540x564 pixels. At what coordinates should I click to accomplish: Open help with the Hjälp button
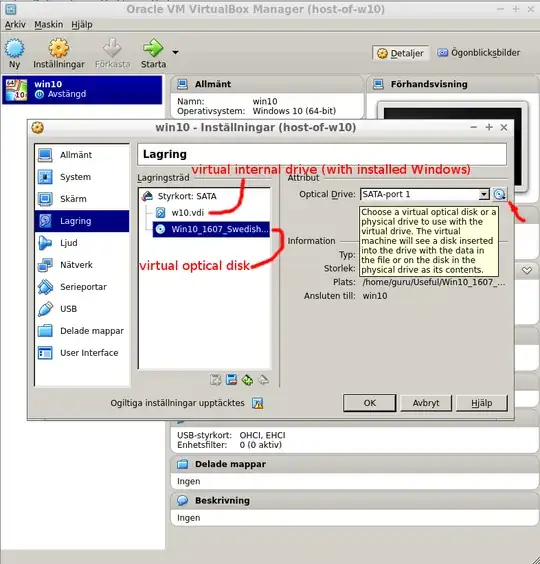tap(482, 403)
